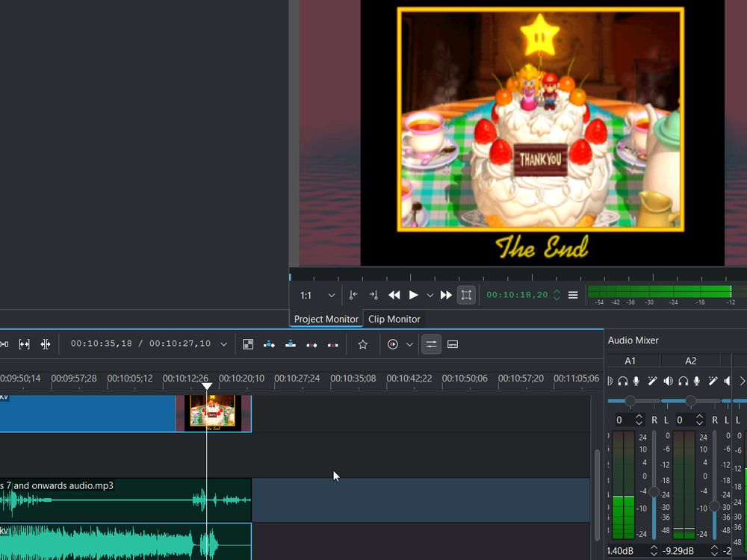
Task: Click the favorite effects star icon
Action: point(362,344)
